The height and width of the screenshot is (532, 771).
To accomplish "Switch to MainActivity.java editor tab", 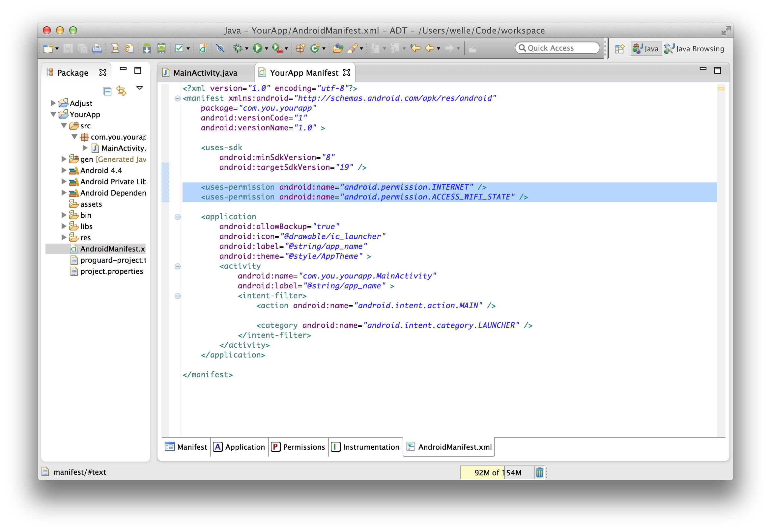I will pos(205,73).
